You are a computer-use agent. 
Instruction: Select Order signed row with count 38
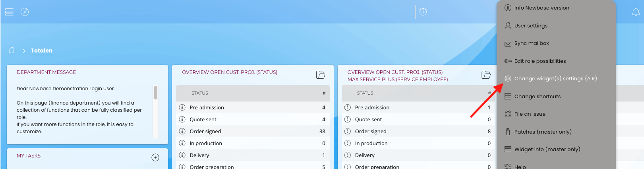pos(253,131)
